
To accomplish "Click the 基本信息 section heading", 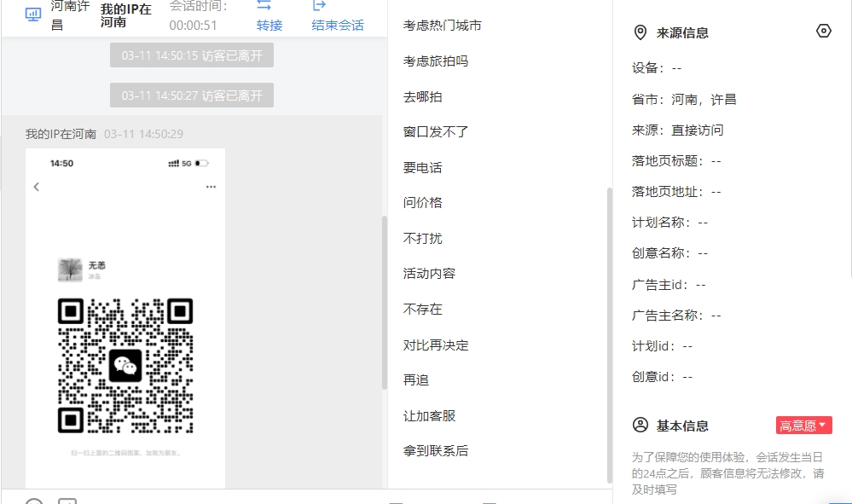I will pos(682,426).
